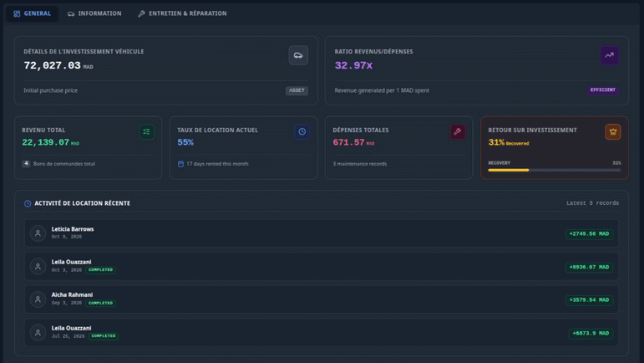
Task: Click the Jul 25, 2026 date
Action: 68,336
